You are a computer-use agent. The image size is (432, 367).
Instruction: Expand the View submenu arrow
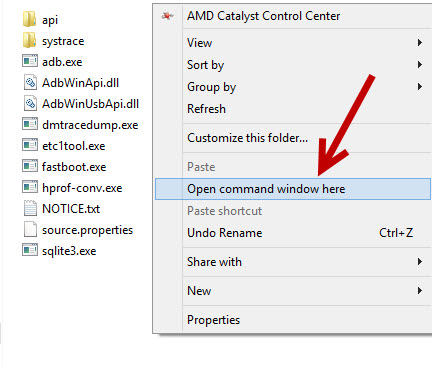(420, 43)
